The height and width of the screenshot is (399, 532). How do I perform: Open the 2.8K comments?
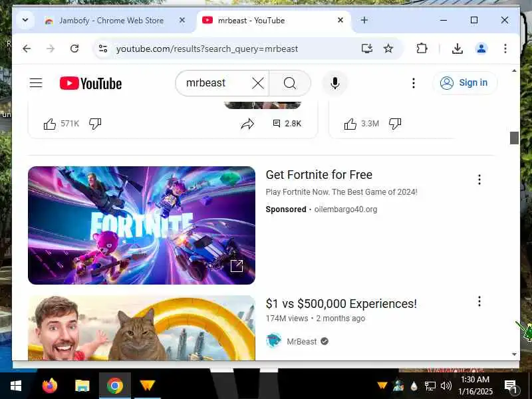tap(287, 124)
